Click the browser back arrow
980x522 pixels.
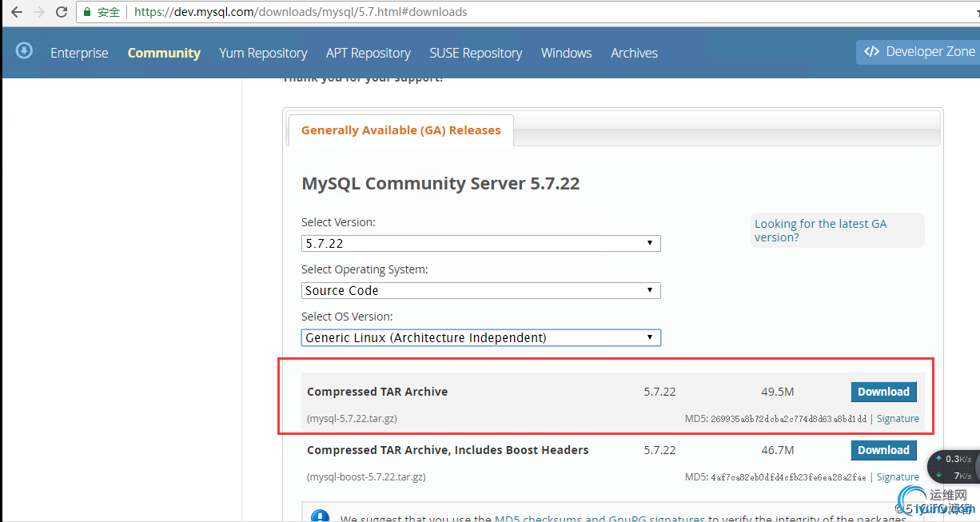click(16, 12)
